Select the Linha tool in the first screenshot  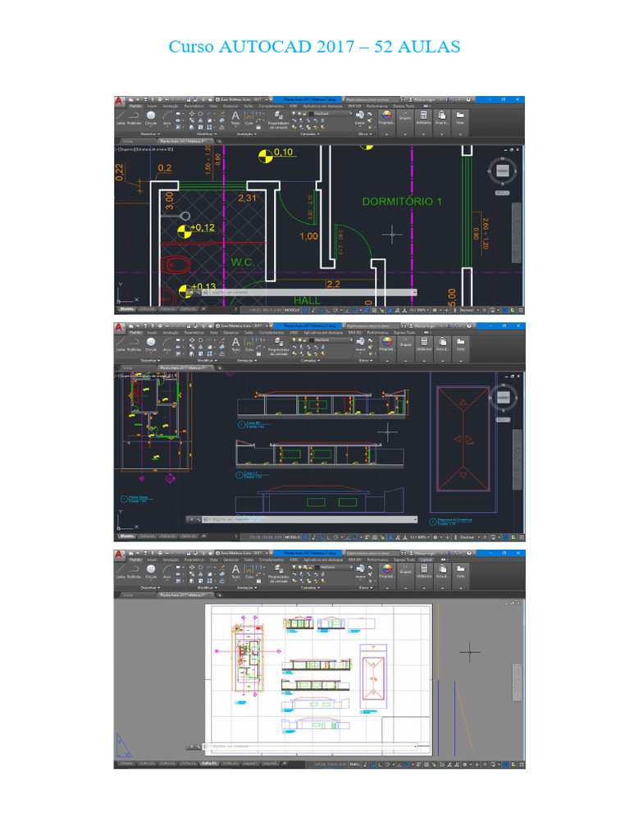pos(121,118)
